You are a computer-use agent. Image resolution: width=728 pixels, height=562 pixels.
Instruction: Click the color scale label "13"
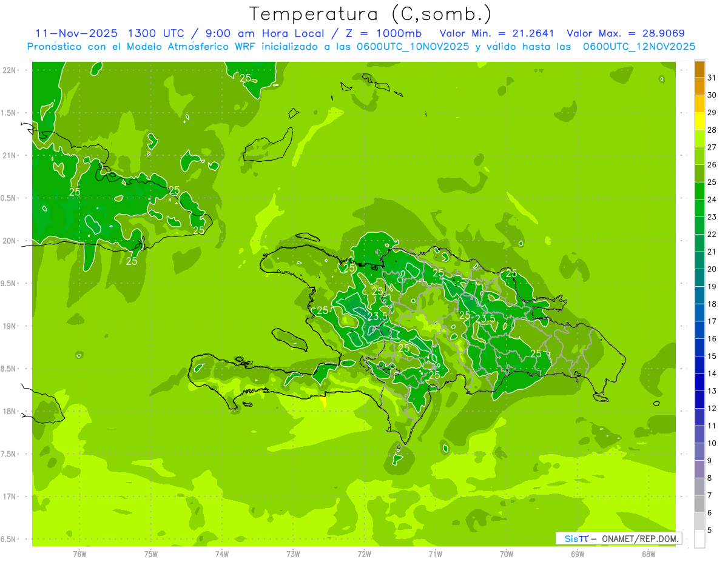coord(712,391)
